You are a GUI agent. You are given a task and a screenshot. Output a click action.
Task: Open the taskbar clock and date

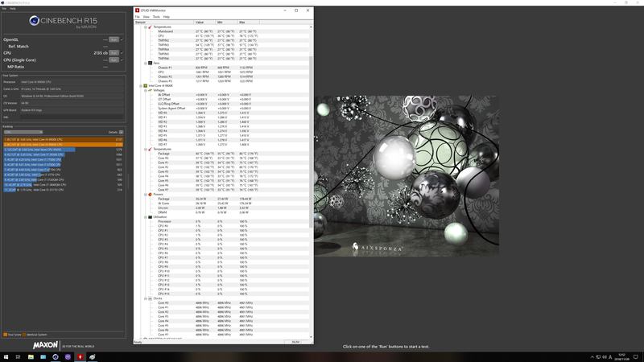click(x=622, y=357)
